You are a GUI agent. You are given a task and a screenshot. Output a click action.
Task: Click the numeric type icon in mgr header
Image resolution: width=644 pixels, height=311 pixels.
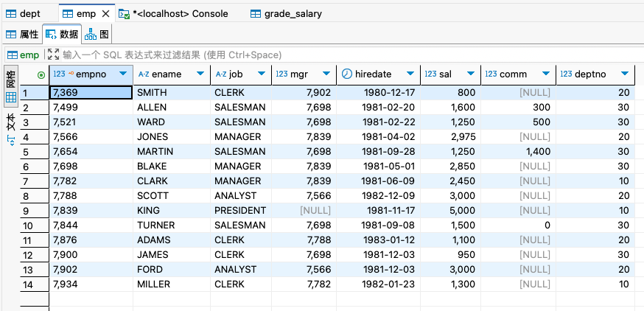pyautogui.click(x=281, y=74)
